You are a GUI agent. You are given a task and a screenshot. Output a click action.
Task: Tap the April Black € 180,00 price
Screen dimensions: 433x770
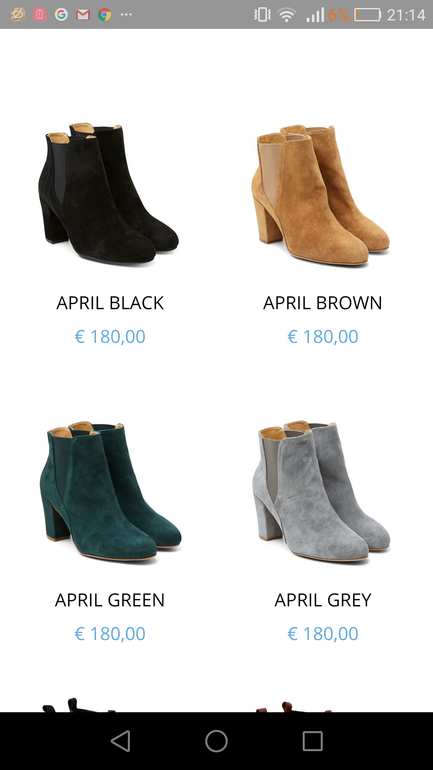pos(110,336)
